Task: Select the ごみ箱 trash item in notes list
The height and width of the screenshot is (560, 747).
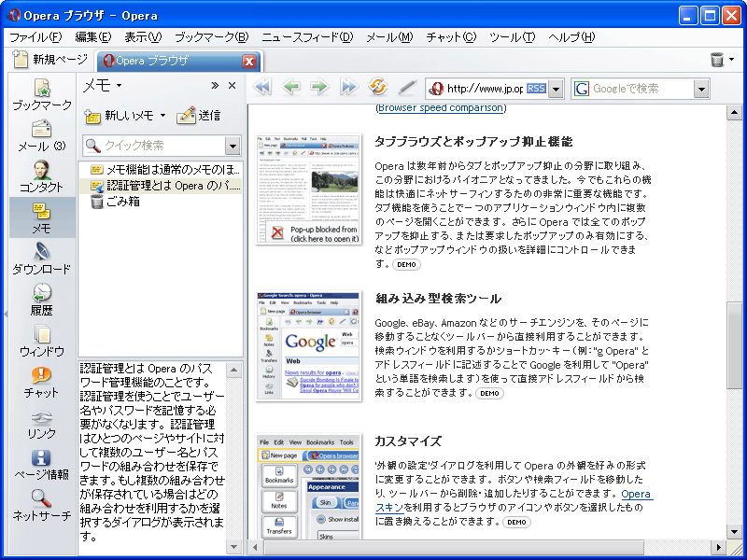Action: (116, 202)
